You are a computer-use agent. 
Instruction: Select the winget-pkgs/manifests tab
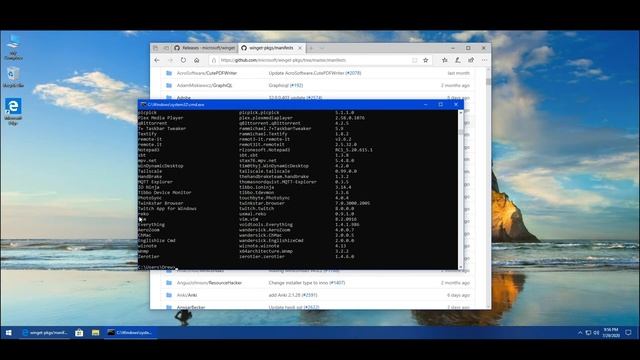(272, 48)
